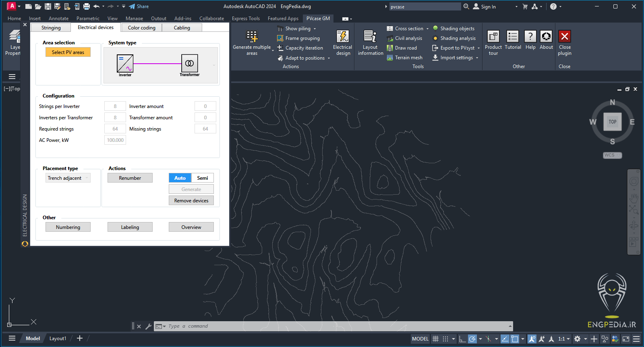Open the Trench adjacent placement dropdown
This screenshot has height=347, width=644.
coord(68,178)
